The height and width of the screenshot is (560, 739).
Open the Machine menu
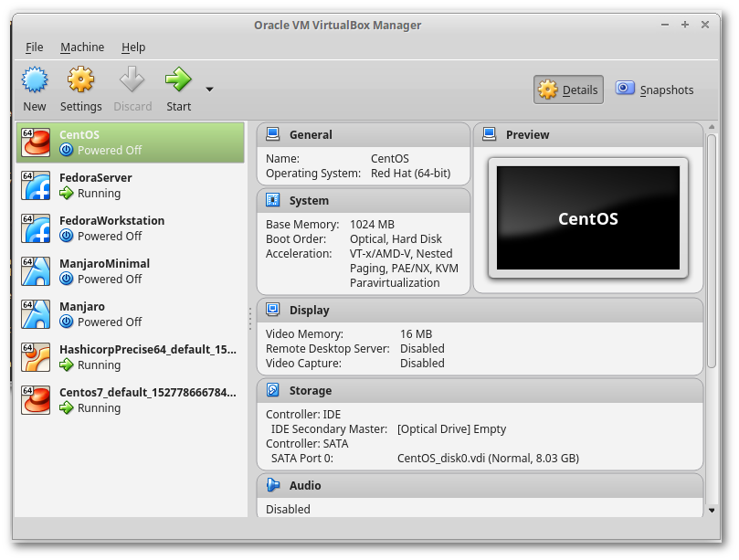[x=82, y=47]
